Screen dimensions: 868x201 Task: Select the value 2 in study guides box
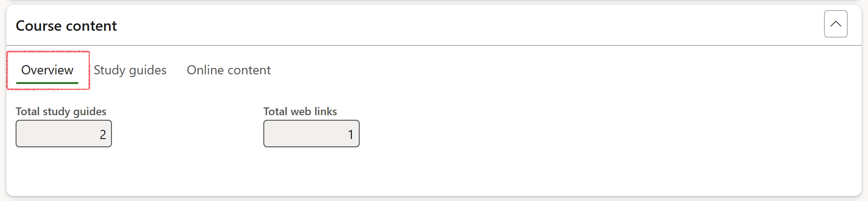[x=103, y=134]
